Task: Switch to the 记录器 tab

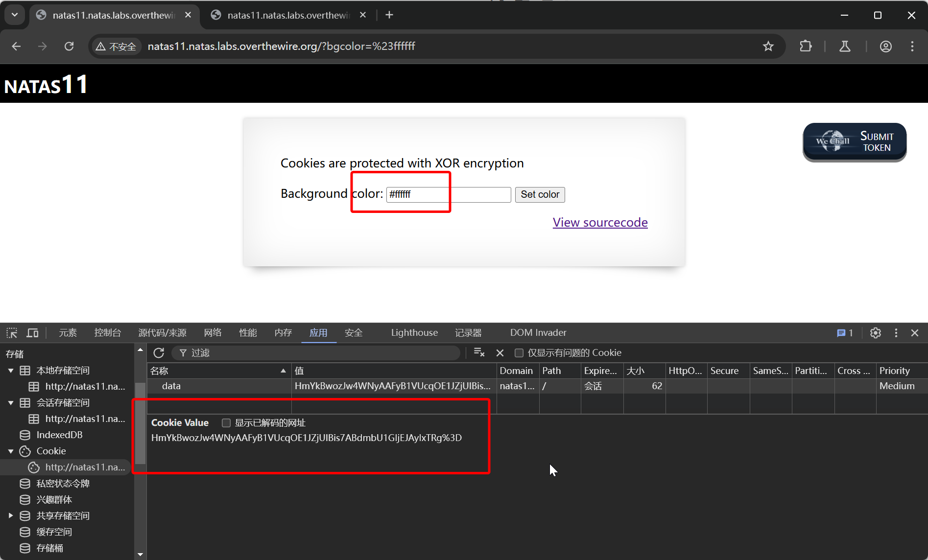Action: point(468,333)
